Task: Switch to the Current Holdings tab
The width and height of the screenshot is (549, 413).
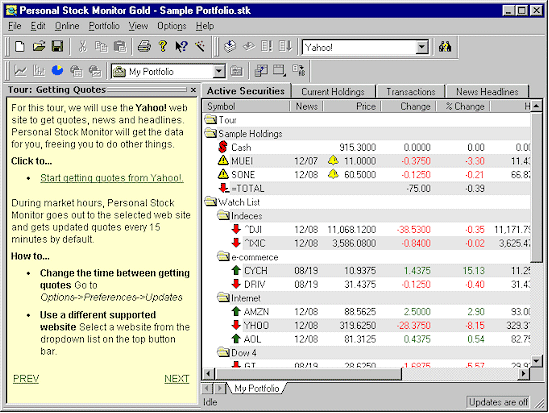Action: tap(333, 92)
